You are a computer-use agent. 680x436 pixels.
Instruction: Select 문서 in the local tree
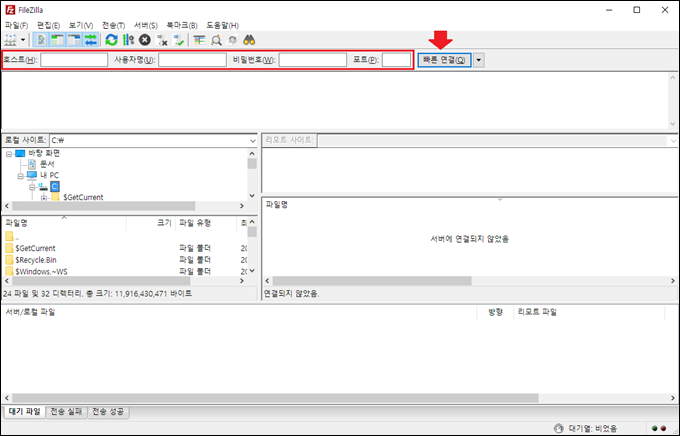(47, 164)
